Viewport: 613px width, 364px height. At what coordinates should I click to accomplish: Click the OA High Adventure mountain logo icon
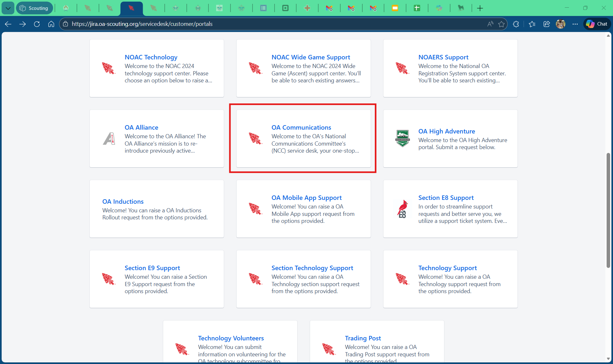coord(402,138)
